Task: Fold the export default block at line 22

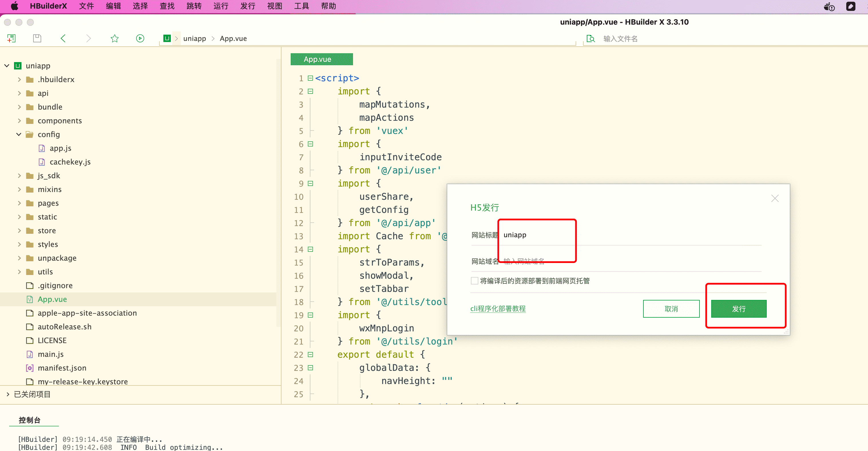Action: [310, 355]
